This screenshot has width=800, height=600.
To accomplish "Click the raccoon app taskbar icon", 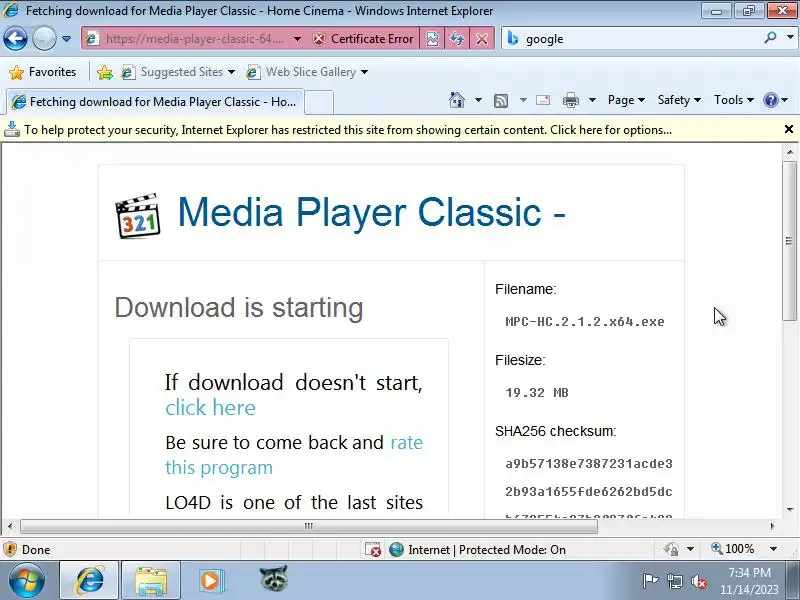I will click(x=273, y=579).
